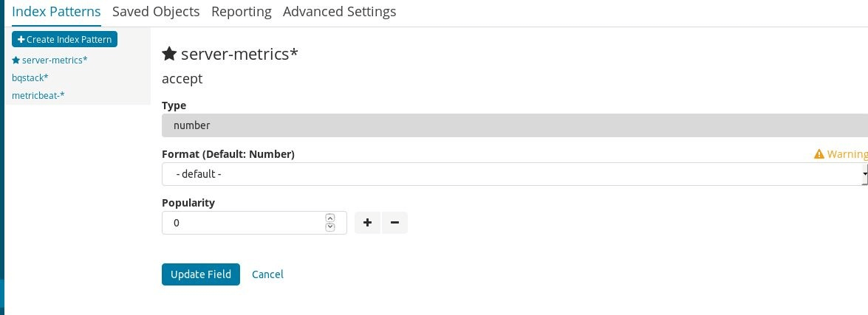Switch to the Index Patterns tab
The width and height of the screenshot is (868, 315).
pyautogui.click(x=57, y=12)
